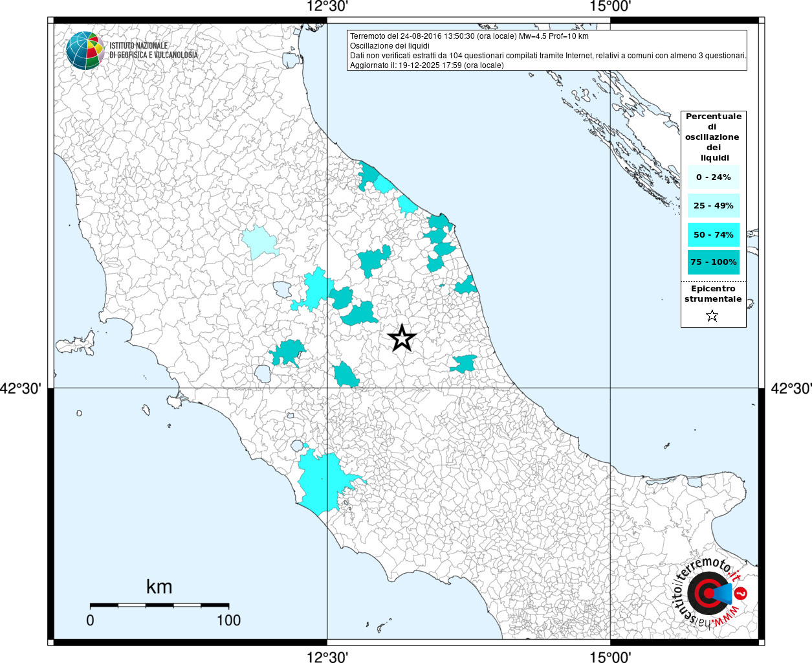Click the 'Aggiornato il: 19-12-2025' line

click(x=426, y=65)
